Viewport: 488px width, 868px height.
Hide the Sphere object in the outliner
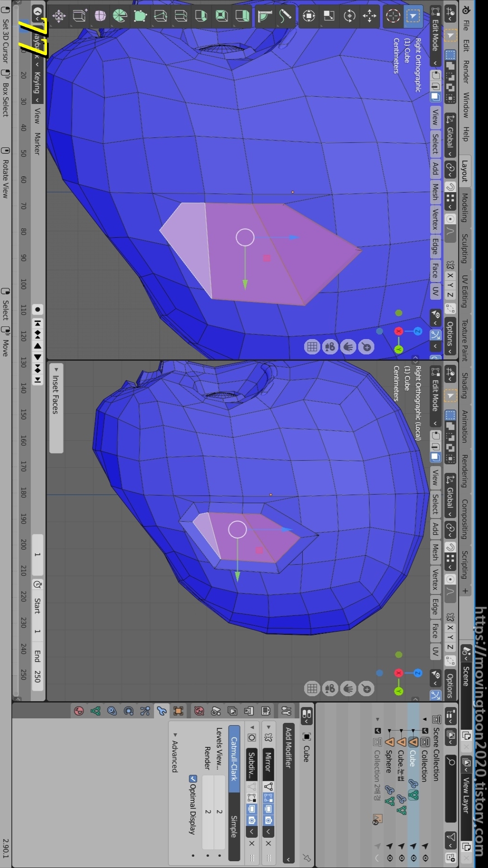389,858
